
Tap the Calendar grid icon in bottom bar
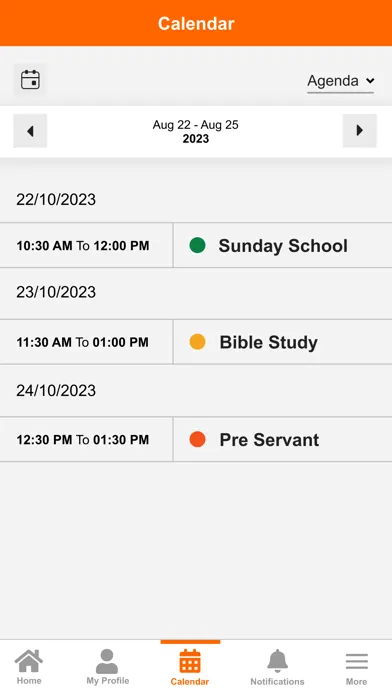pyautogui.click(x=190, y=661)
